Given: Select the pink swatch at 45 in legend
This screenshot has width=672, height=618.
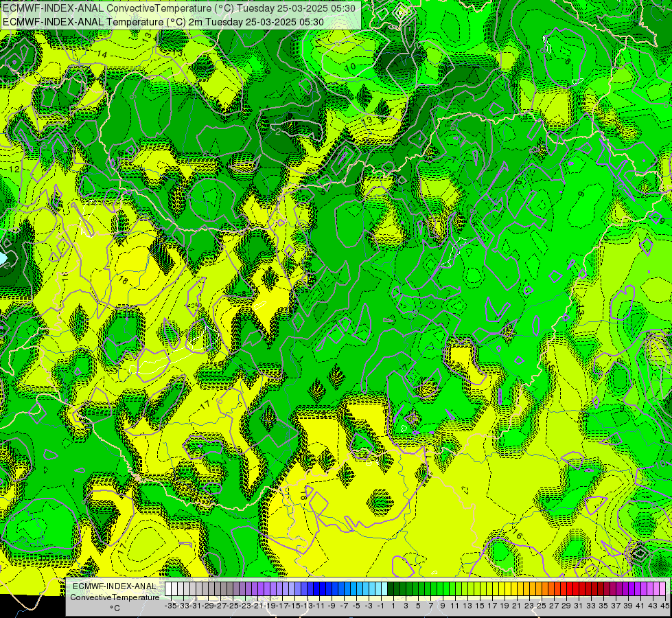Looking at the screenshot, I should tap(662, 589).
